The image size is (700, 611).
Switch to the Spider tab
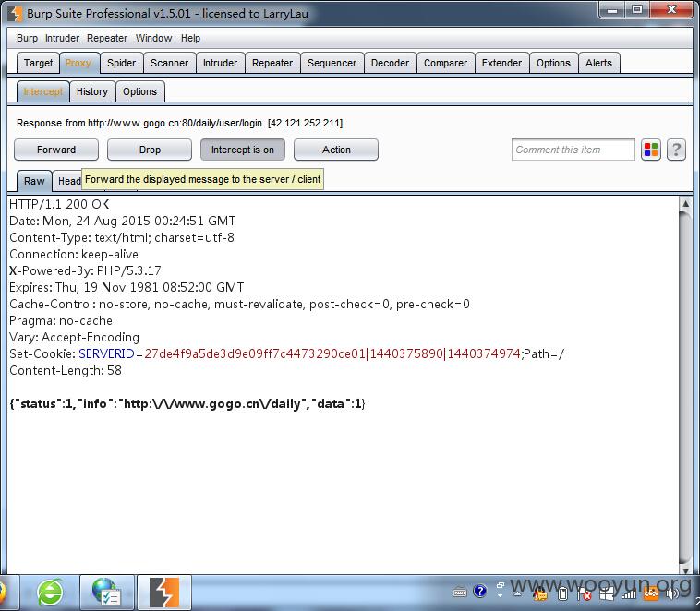(121, 63)
